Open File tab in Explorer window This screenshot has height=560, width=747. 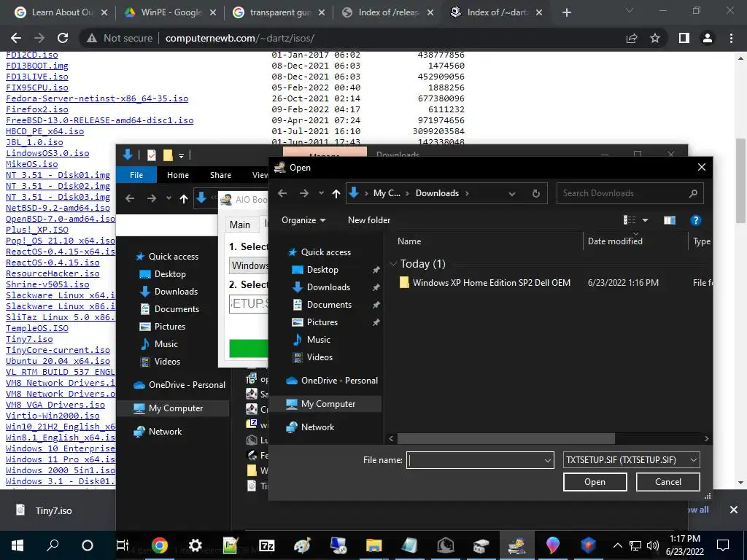coord(136,175)
